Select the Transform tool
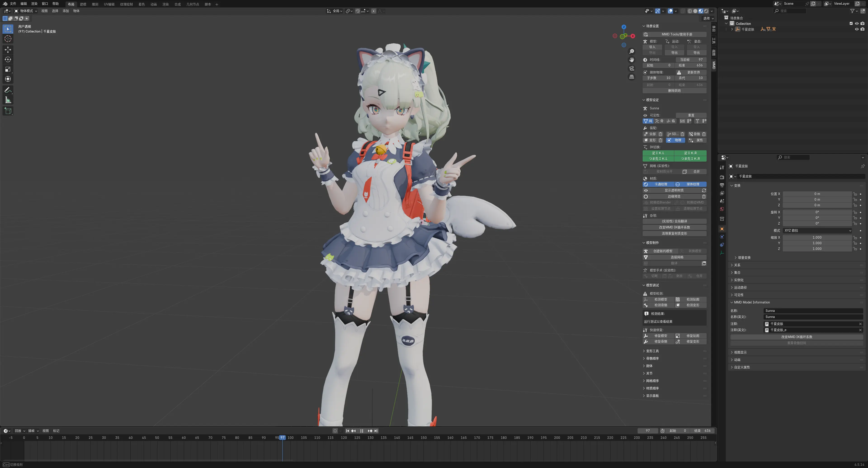Viewport: 868px width, 468px height. (8, 79)
